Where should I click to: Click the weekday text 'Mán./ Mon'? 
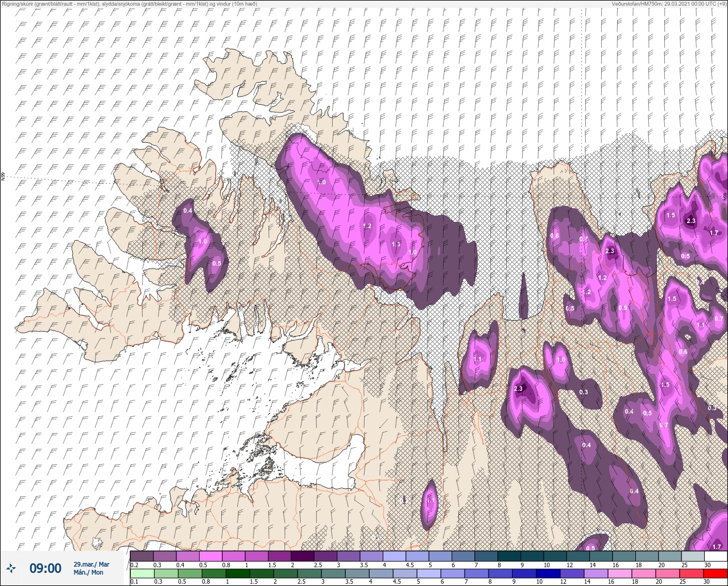[x=89, y=572]
